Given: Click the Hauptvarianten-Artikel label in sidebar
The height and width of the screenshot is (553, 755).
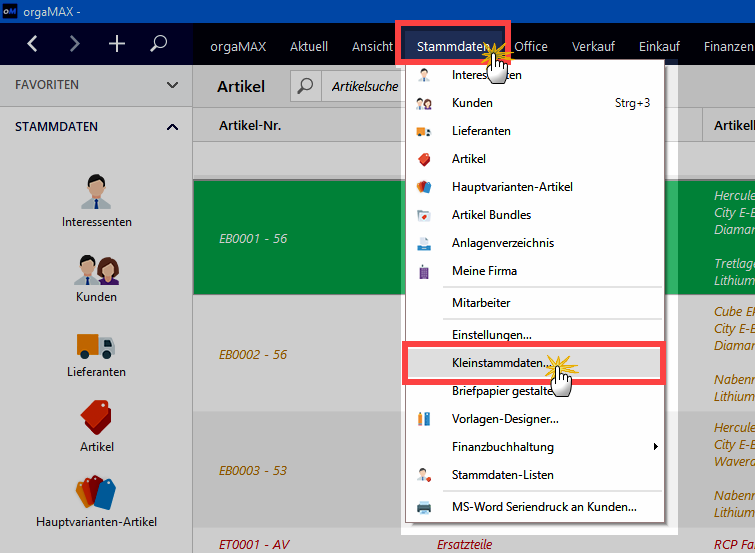Looking at the screenshot, I should pos(96,522).
